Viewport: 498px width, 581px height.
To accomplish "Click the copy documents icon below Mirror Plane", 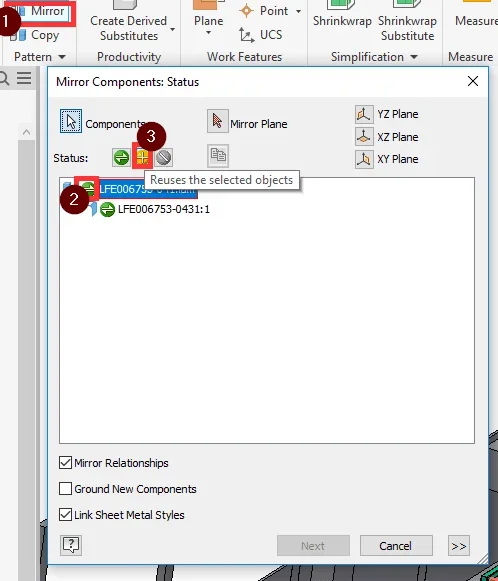I will (x=218, y=156).
